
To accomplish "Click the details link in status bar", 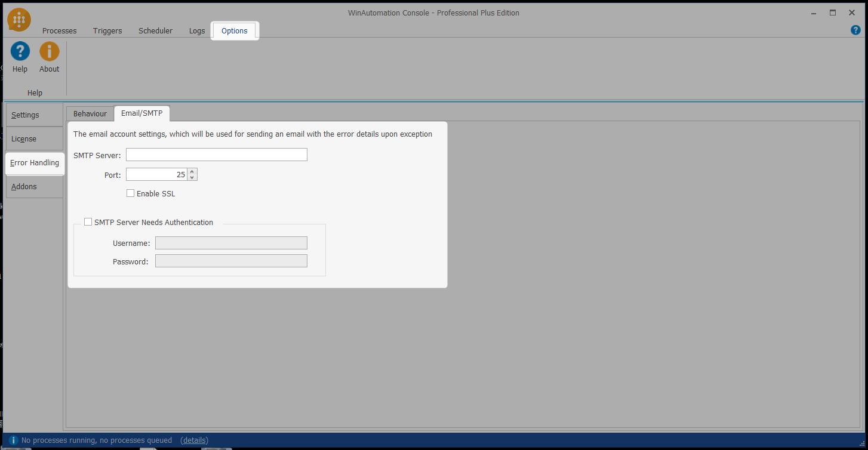I will tap(195, 440).
